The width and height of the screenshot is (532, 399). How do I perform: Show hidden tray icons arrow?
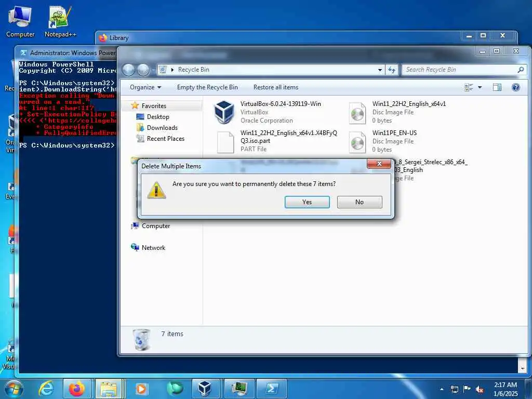click(442, 389)
